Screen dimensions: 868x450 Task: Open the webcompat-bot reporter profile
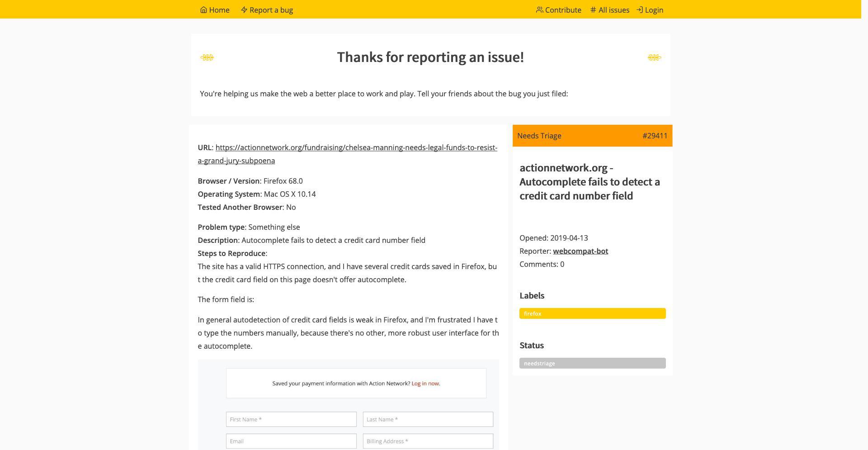coord(580,251)
